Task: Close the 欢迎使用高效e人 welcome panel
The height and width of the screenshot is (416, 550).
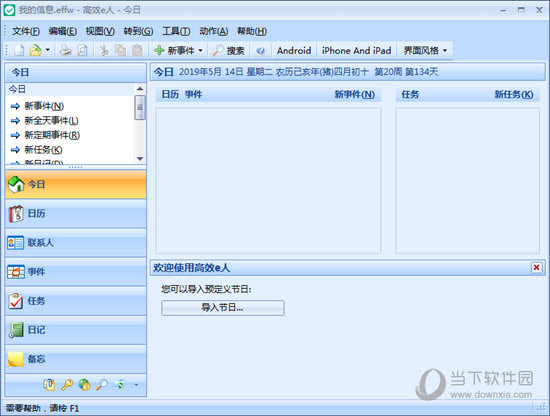Action: tap(536, 268)
